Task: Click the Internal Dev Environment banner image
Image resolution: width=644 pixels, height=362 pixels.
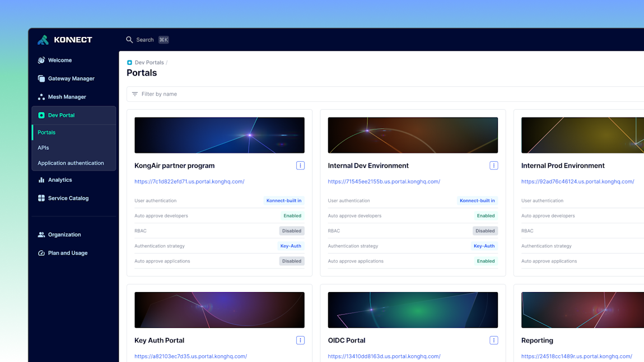Action: click(413, 135)
